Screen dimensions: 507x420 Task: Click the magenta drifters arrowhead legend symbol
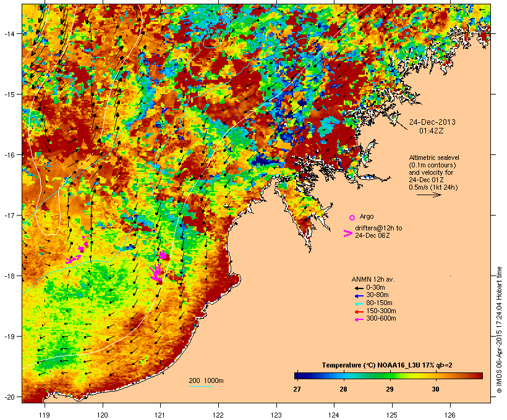pos(347,233)
